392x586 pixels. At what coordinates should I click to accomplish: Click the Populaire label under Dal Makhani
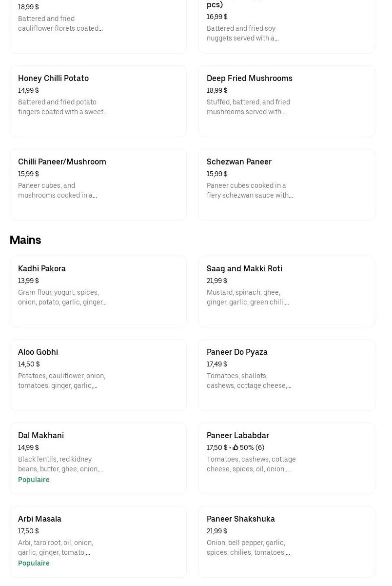(34, 480)
